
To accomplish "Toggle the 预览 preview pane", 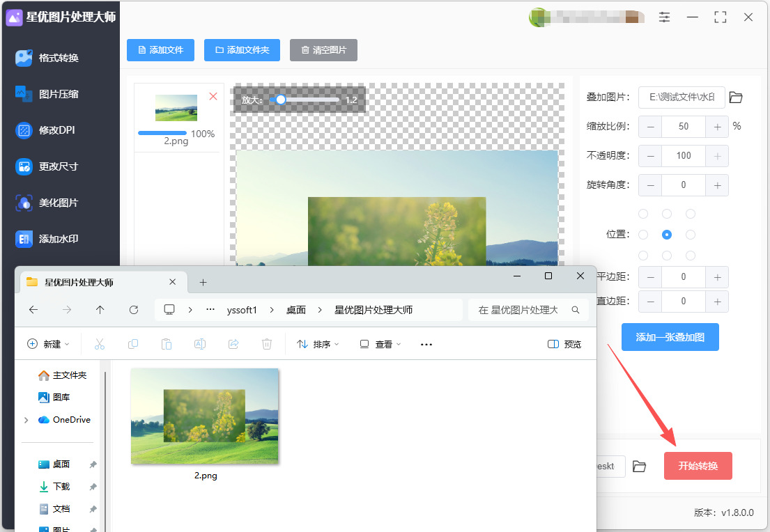I will tap(564, 344).
